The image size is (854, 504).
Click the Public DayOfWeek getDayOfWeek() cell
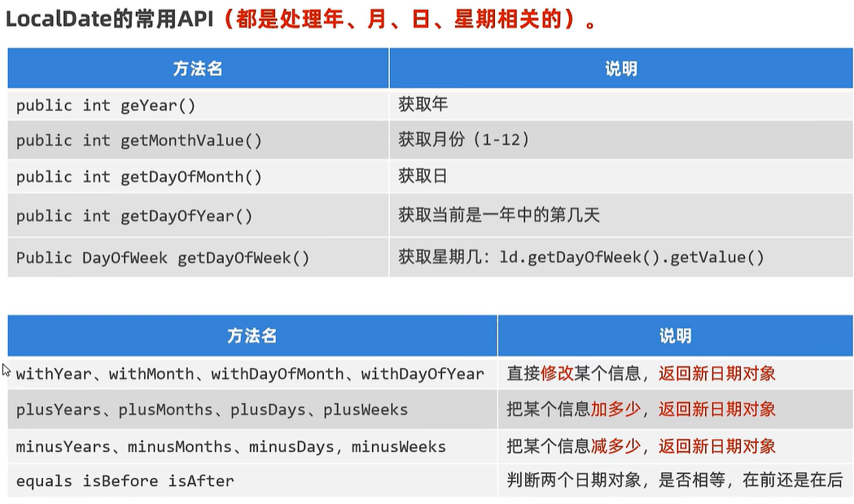pyautogui.click(x=163, y=258)
